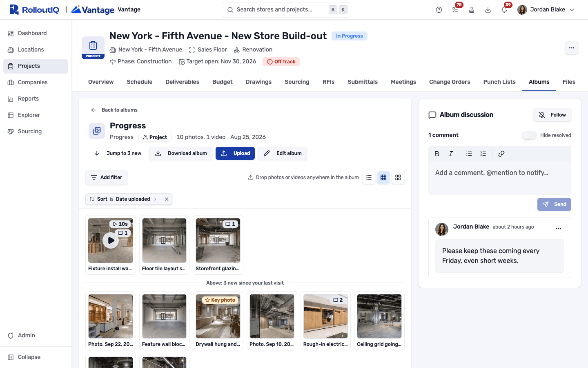Open Explorer in the sidebar

click(x=36, y=115)
